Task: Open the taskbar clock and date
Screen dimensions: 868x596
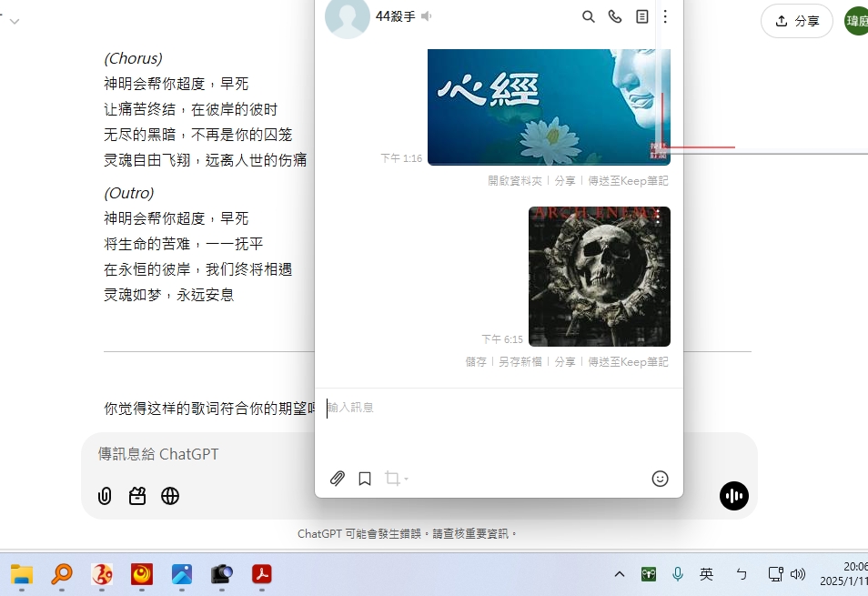Action: pos(844,574)
